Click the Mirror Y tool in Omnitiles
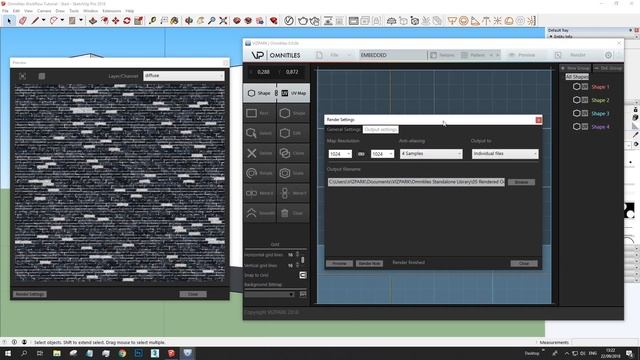Screen dimensions: 640x360 (293, 193)
